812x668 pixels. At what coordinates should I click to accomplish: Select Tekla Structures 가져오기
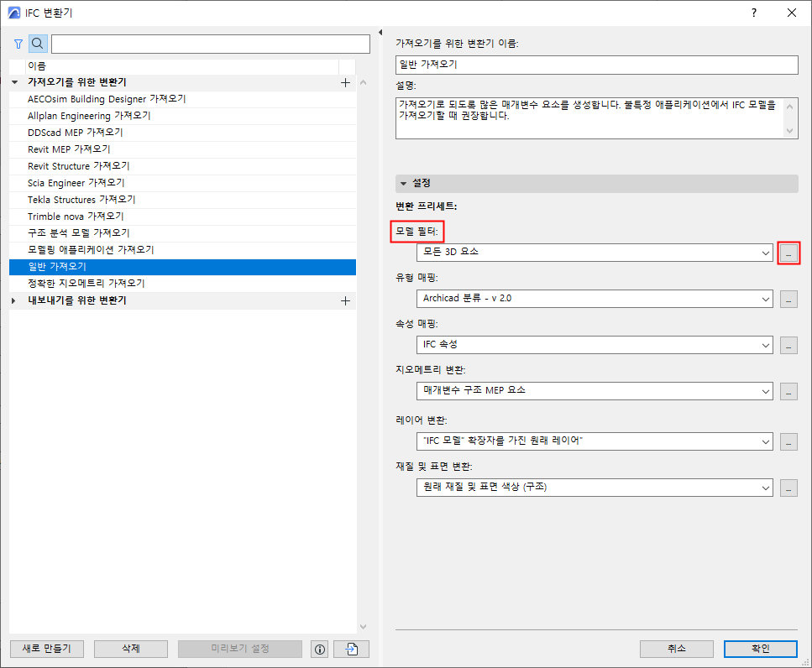coord(183,200)
